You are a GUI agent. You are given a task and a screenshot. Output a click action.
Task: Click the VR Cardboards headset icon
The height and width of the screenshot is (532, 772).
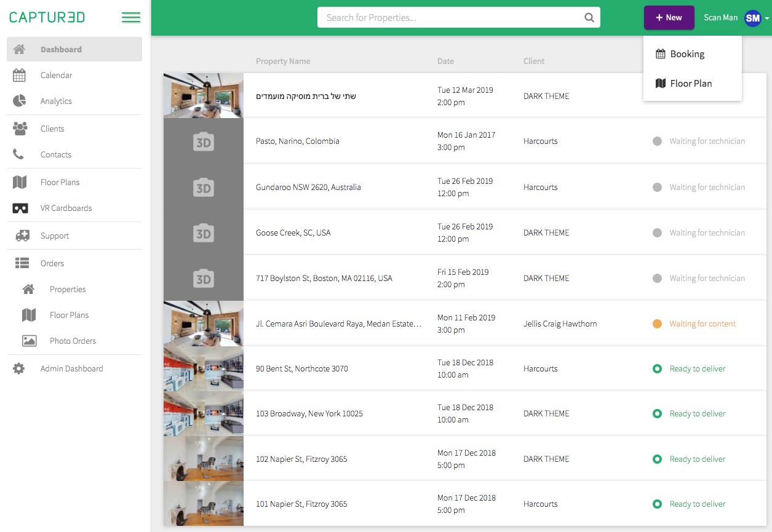click(x=20, y=208)
